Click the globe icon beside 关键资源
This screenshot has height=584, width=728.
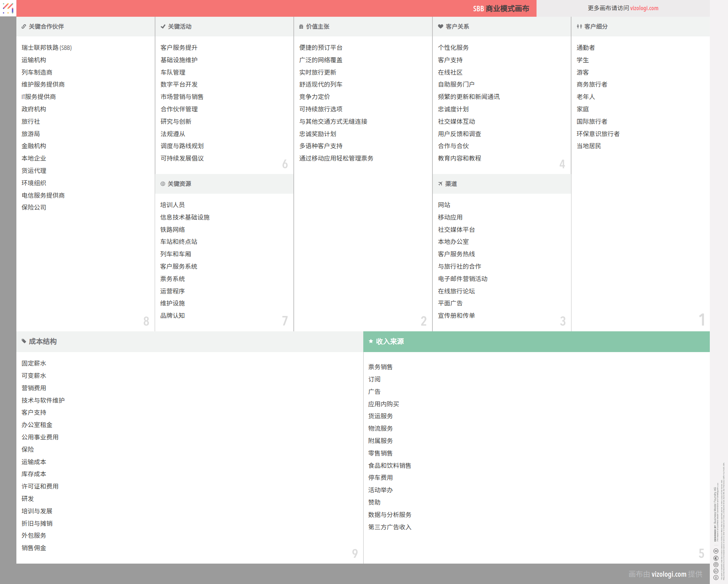coord(163,184)
